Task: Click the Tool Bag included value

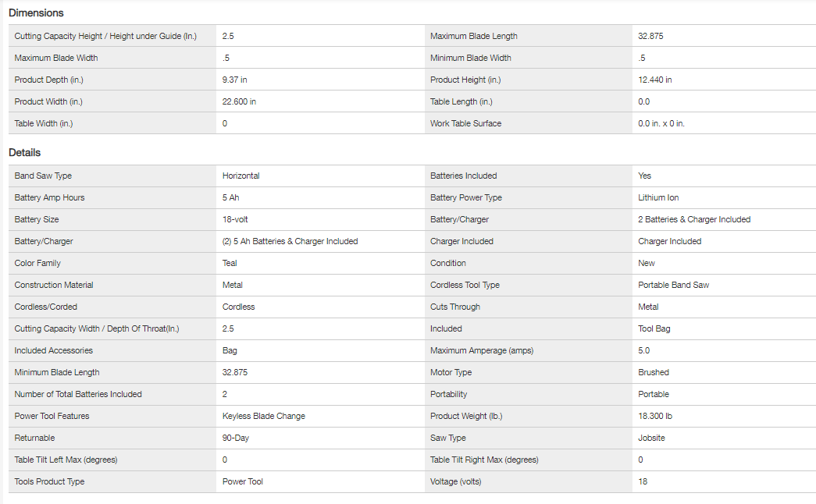Action: pyautogui.click(x=654, y=328)
